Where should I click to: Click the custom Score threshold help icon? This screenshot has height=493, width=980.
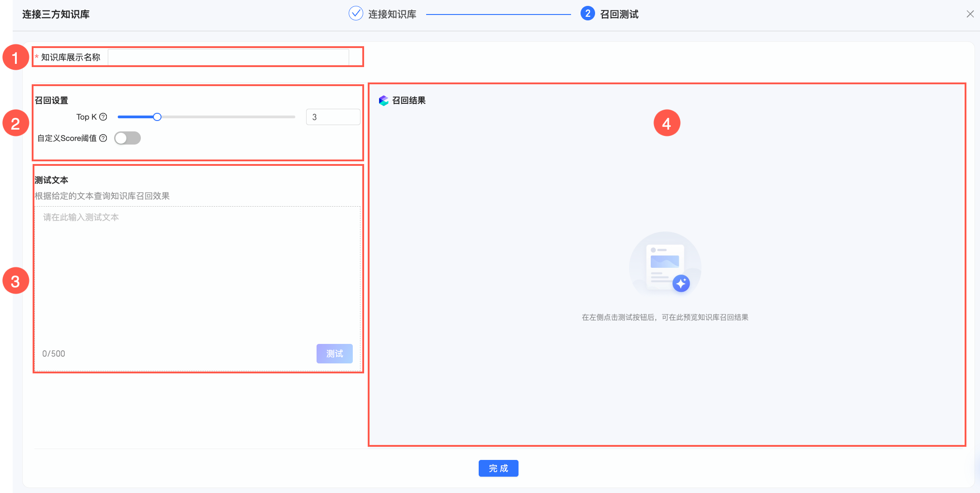coord(103,138)
